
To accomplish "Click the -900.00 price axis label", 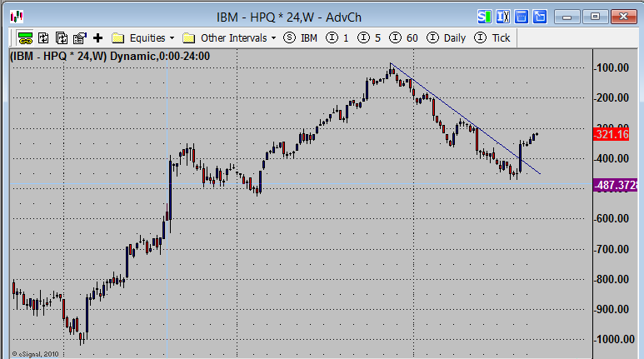I will pos(612,309).
